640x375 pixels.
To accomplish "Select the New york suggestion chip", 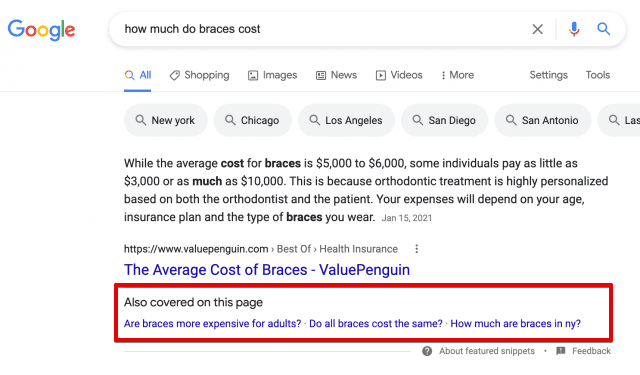I will click(166, 120).
